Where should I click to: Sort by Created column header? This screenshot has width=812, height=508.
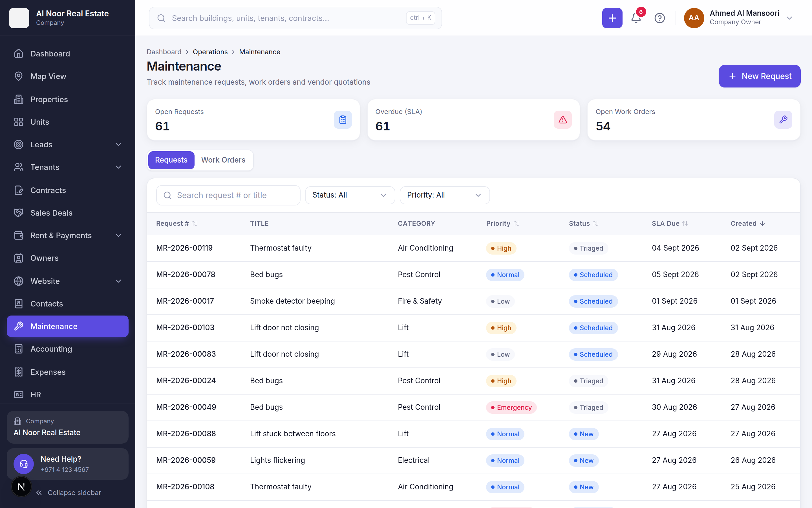pyautogui.click(x=748, y=224)
